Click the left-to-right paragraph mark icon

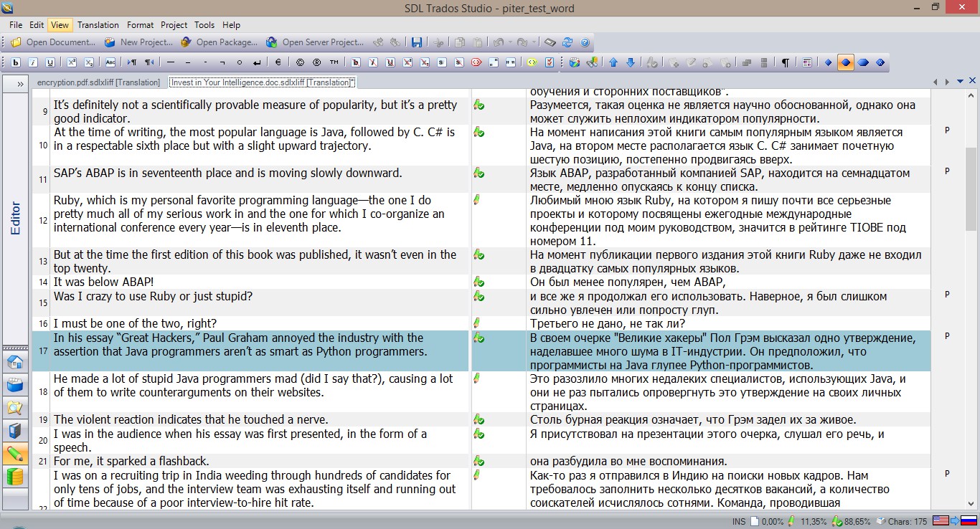132,62
